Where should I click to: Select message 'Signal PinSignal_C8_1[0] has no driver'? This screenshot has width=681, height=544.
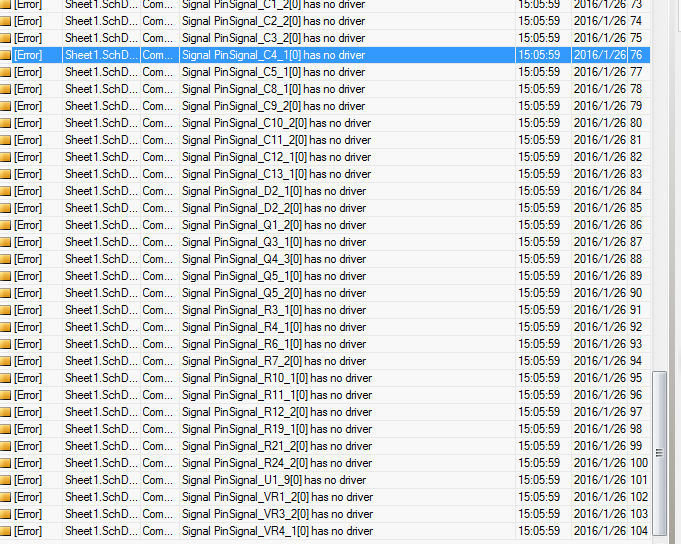point(273,89)
